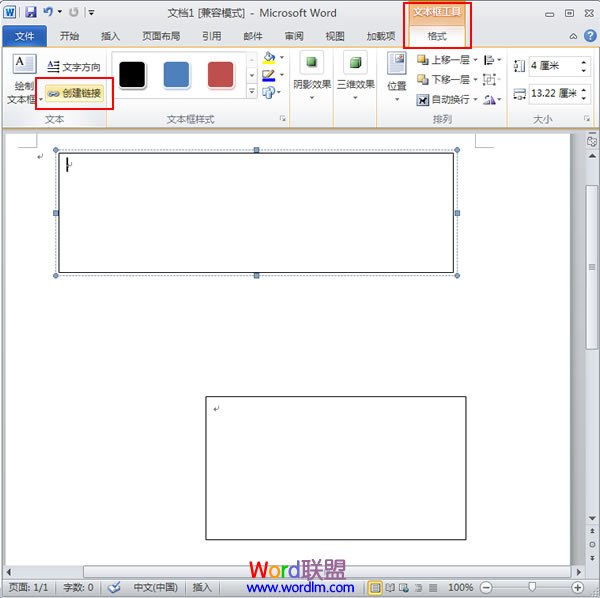Image resolution: width=600 pixels, height=598 pixels.
Task: Open the shape outline dropdown arrow
Action: click(282, 75)
